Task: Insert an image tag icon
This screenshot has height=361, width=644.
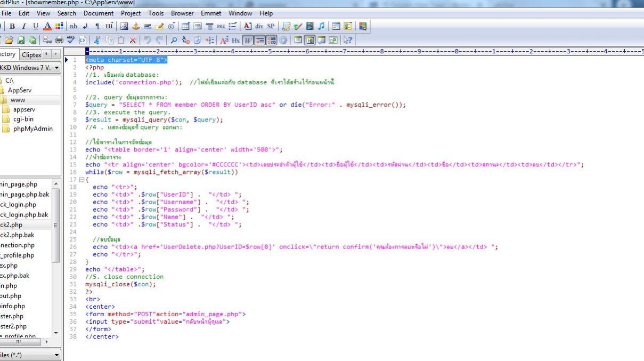Action: [x=124, y=26]
